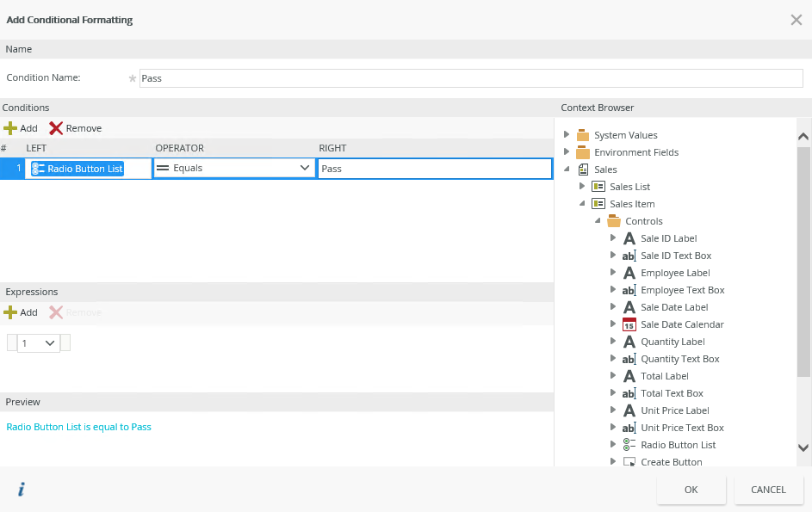This screenshot has width=812, height=512.
Task: Click the green plus Add condition icon
Action: 10,128
